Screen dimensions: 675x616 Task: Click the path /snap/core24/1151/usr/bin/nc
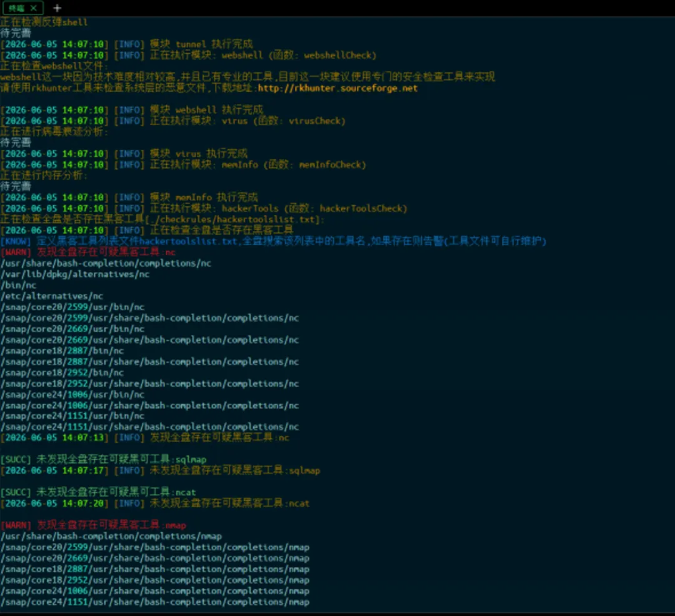point(72,416)
